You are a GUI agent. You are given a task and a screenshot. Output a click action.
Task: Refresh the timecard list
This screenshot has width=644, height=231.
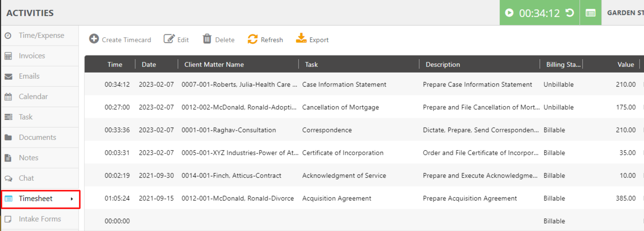click(x=253, y=39)
